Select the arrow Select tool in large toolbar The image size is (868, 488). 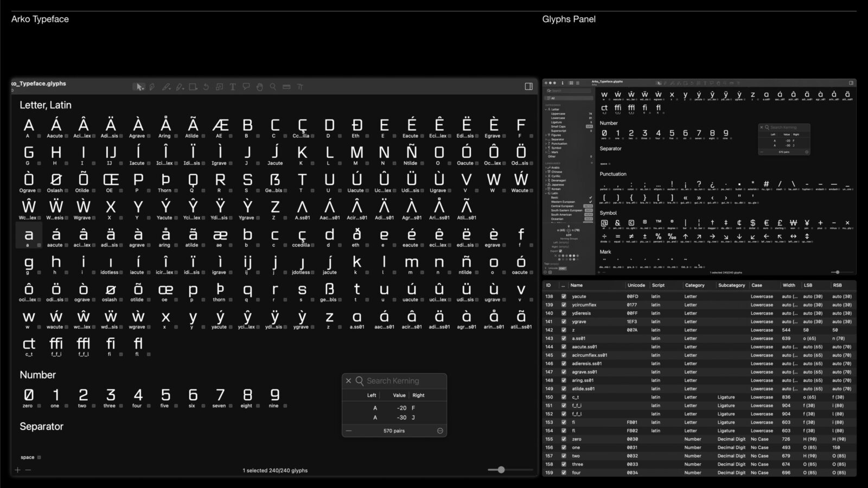(139, 87)
